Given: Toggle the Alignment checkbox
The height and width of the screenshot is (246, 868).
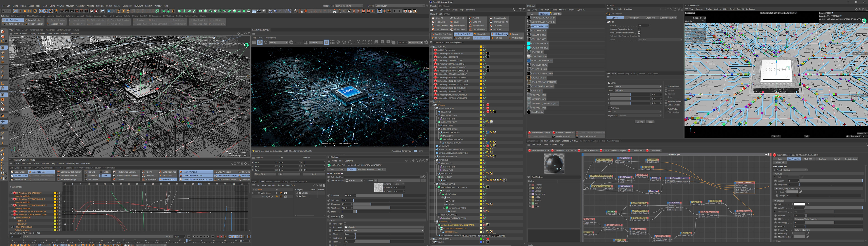Looking at the screenshot, I should (609, 108).
